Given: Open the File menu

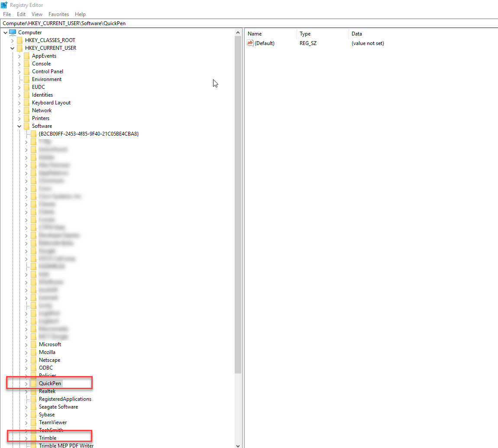Looking at the screenshot, I should coord(7,14).
